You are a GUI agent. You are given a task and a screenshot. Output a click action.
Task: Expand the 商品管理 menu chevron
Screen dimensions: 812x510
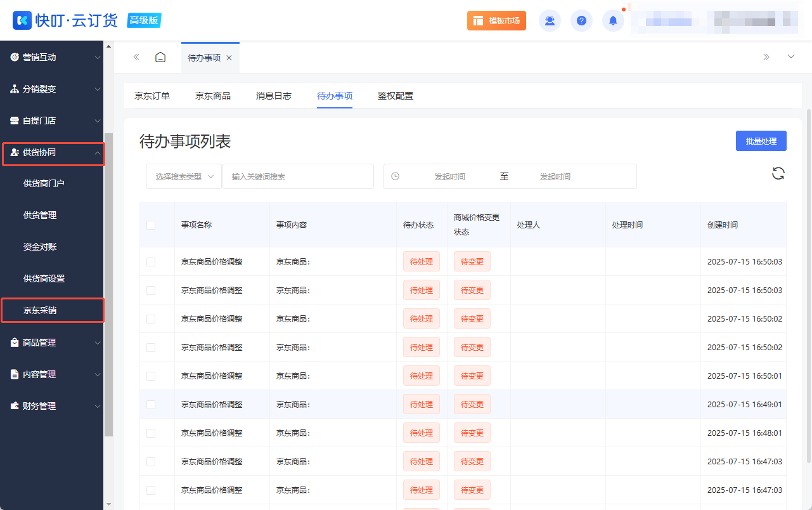pos(97,343)
